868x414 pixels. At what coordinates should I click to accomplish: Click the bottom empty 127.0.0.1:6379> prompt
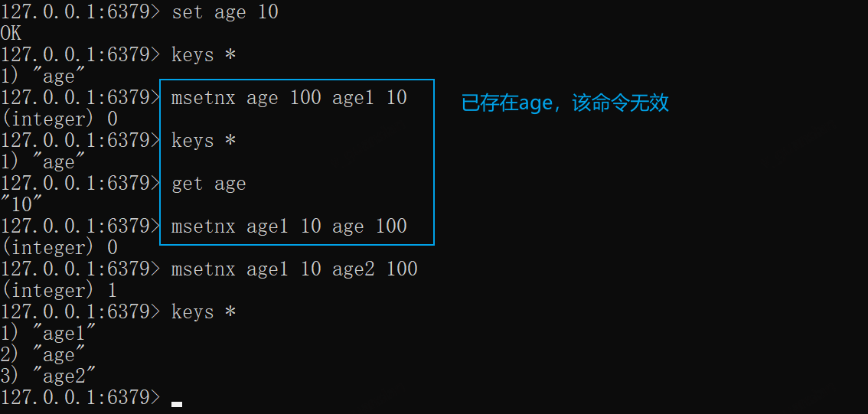(80, 398)
